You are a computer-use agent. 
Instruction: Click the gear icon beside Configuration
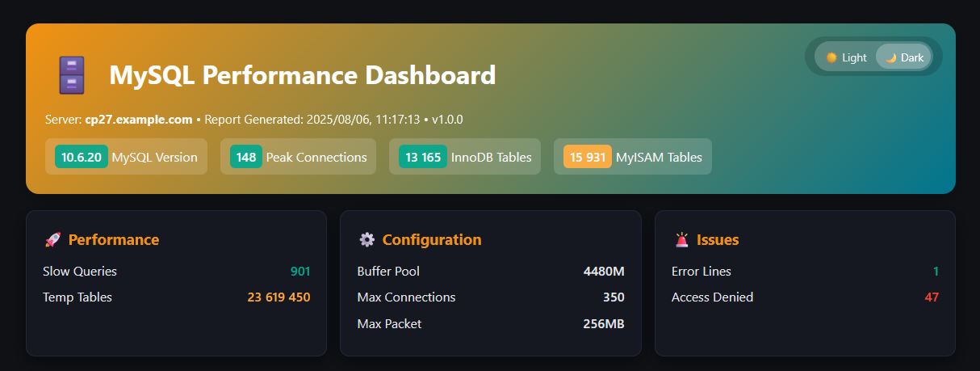coord(366,239)
